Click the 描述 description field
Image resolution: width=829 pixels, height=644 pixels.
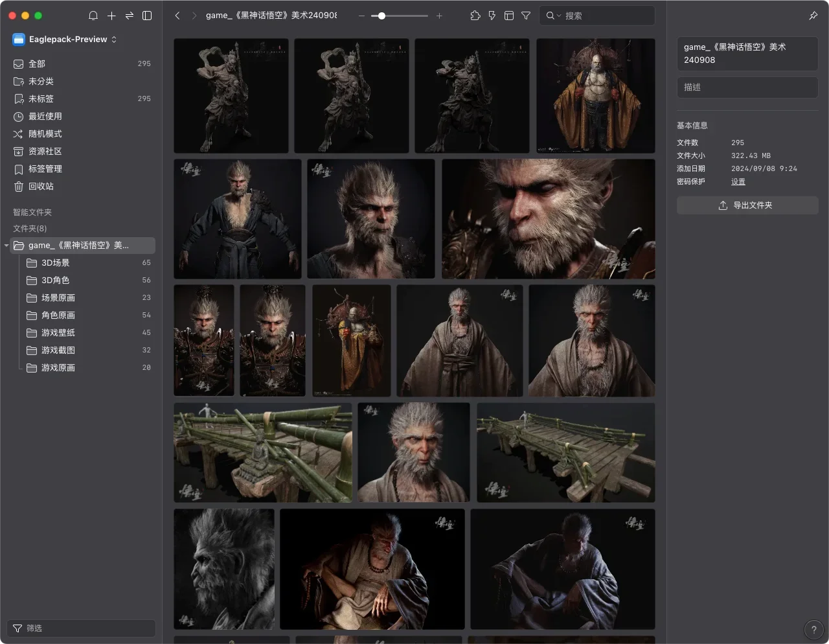point(747,87)
